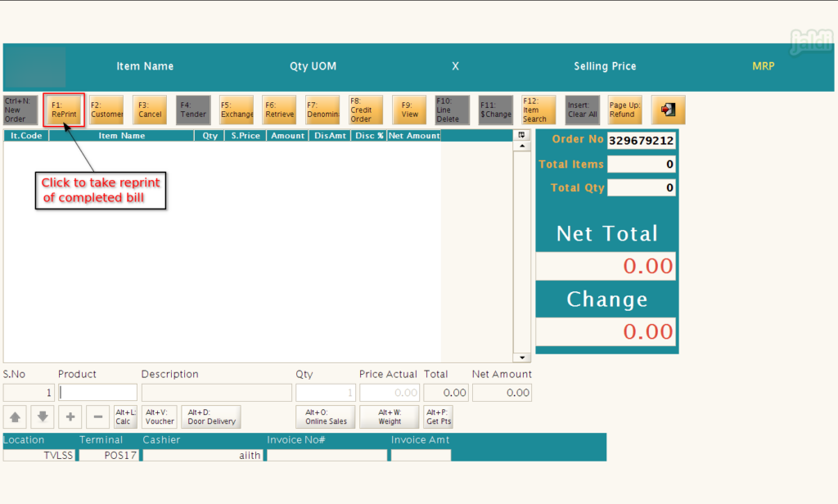Click the exit door icon button
The image size is (838, 504).
coord(668,110)
